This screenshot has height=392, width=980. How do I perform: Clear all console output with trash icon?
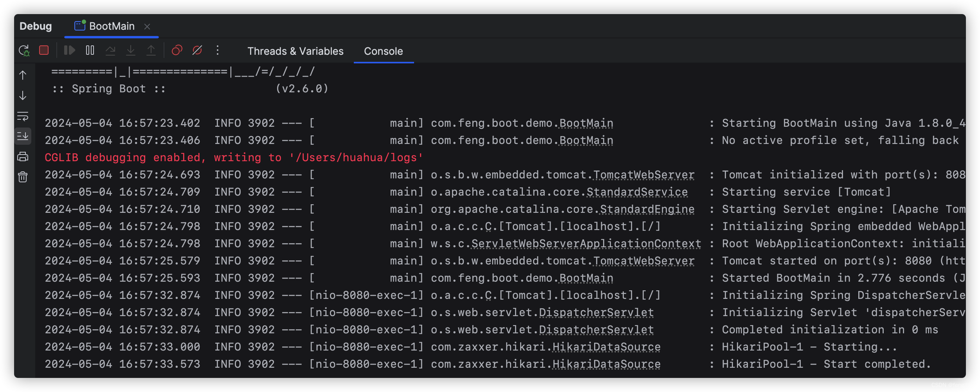coord(23,177)
